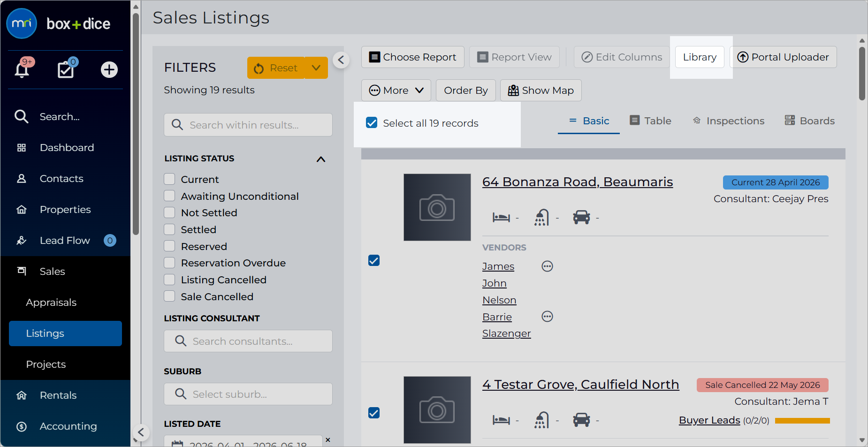Click the Lead Flow count badge
The width and height of the screenshot is (868, 447).
[110, 241]
